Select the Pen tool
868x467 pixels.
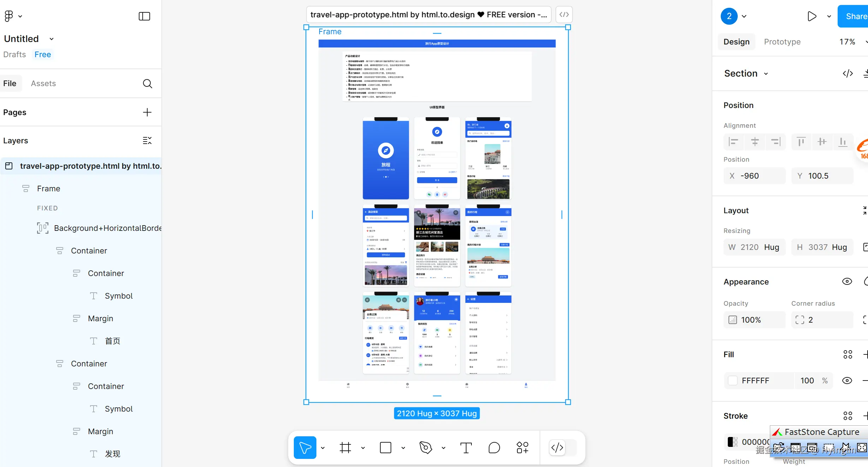point(426,448)
